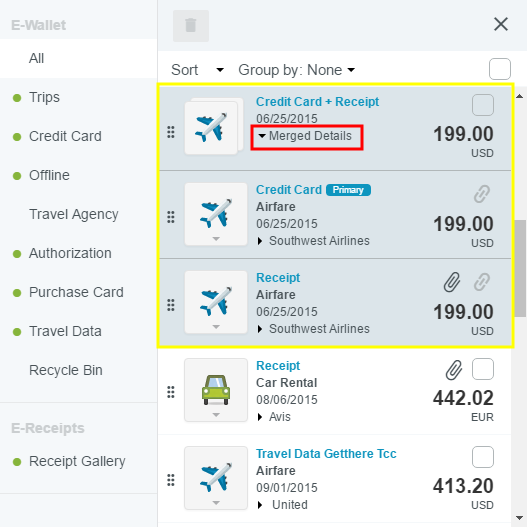Select Recycle Bin in the E-Wallet sidebar

tap(66, 370)
